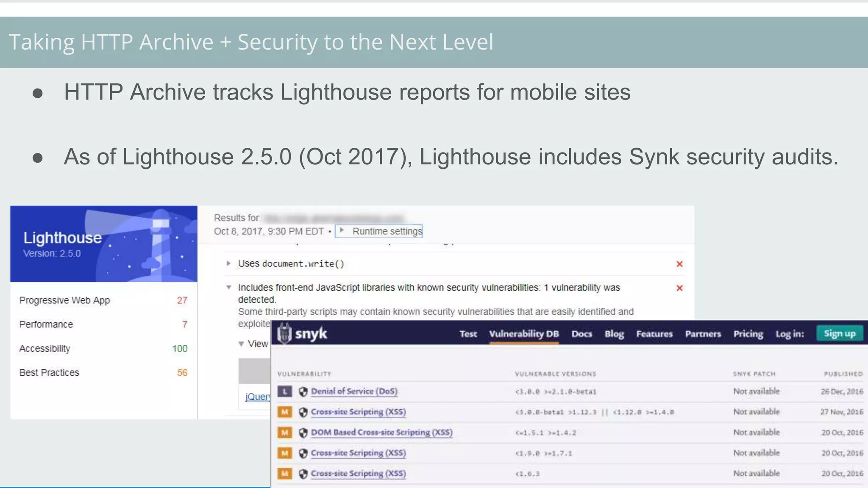Open the Blog menu item
The width and height of the screenshot is (868, 488).
pyautogui.click(x=614, y=334)
